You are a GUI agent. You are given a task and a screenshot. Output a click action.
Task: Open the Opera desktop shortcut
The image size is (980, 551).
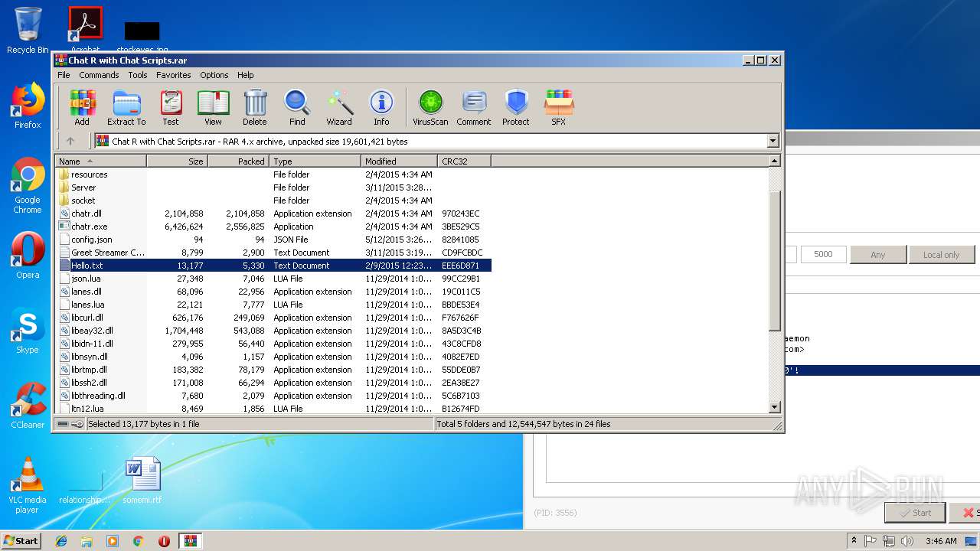pos(28,256)
